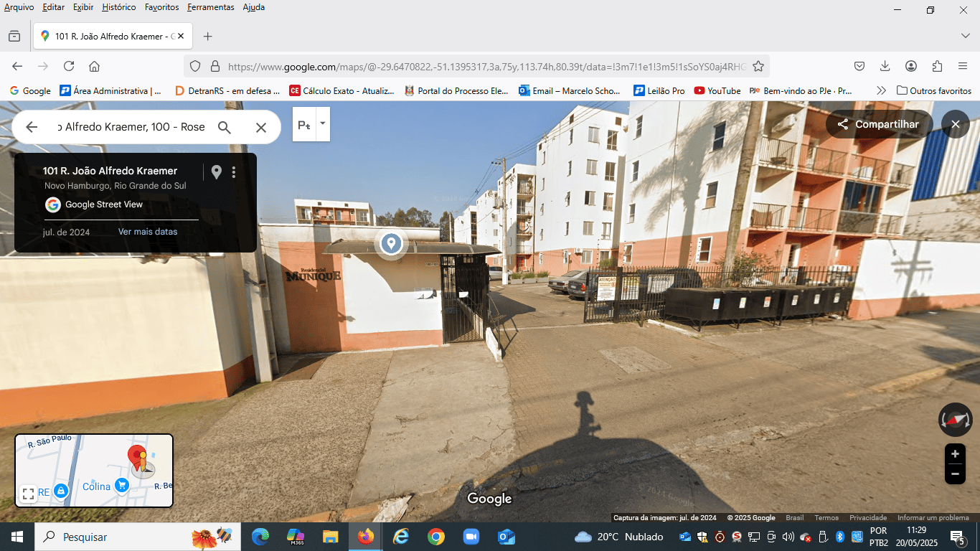Click the compass to reset orientation

click(955, 420)
